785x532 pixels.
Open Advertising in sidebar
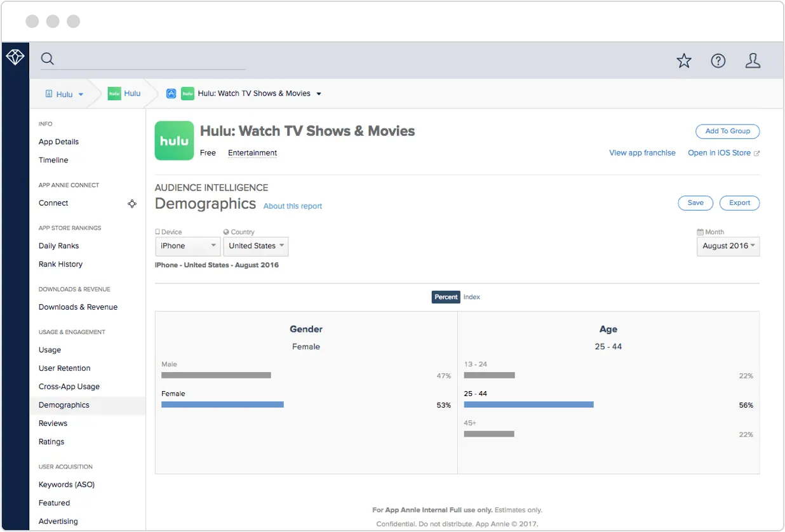(x=58, y=522)
